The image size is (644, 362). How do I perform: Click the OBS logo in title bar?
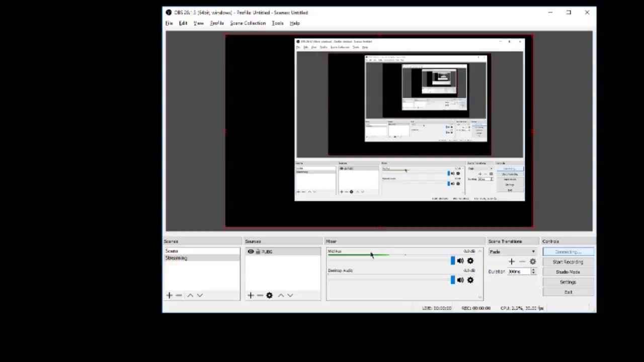coord(169,13)
